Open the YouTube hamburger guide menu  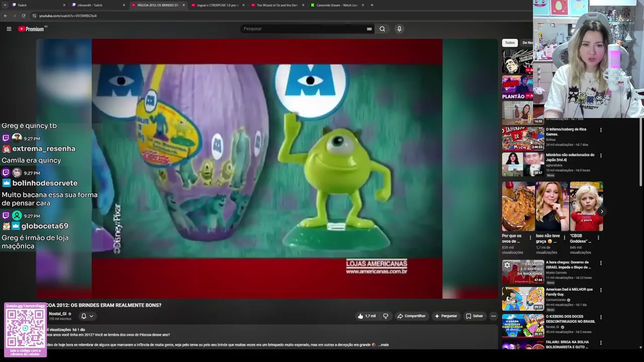click(9, 29)
